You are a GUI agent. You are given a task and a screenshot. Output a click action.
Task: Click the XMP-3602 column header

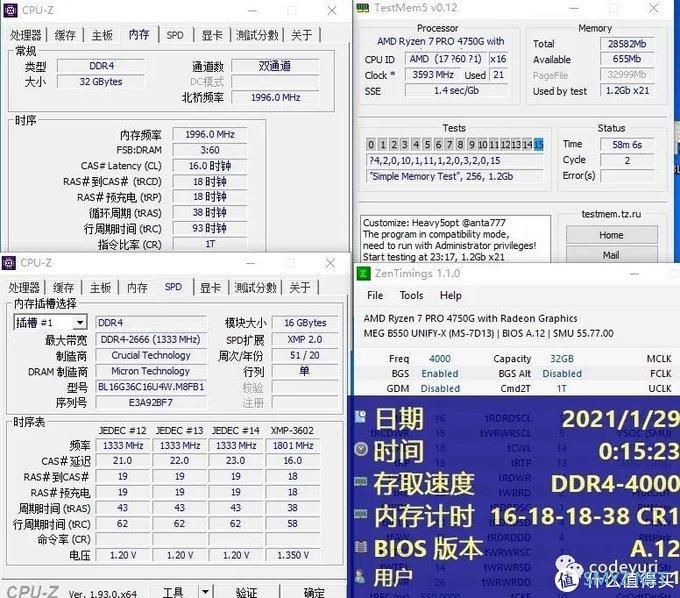click(x=292, y=431)
